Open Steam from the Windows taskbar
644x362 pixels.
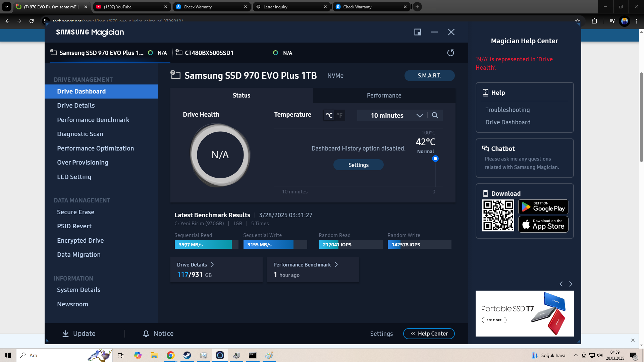click(187, 355)
